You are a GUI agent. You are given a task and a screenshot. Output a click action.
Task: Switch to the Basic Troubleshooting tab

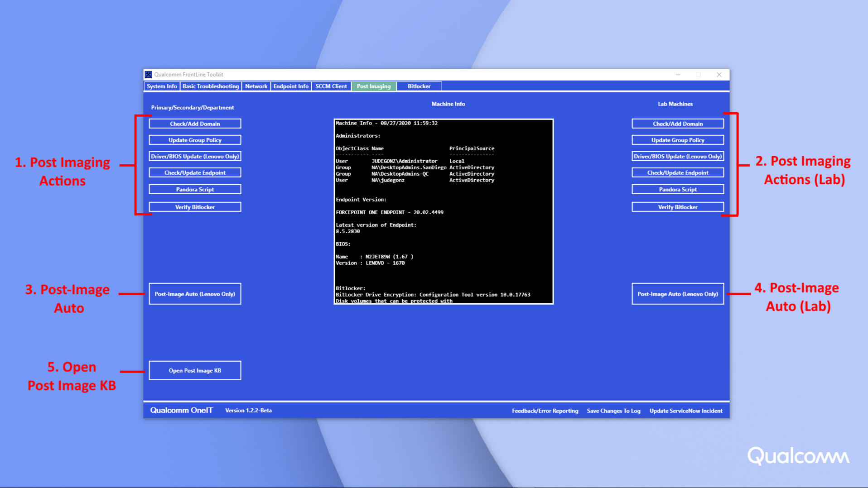click(x=211, y=86)
